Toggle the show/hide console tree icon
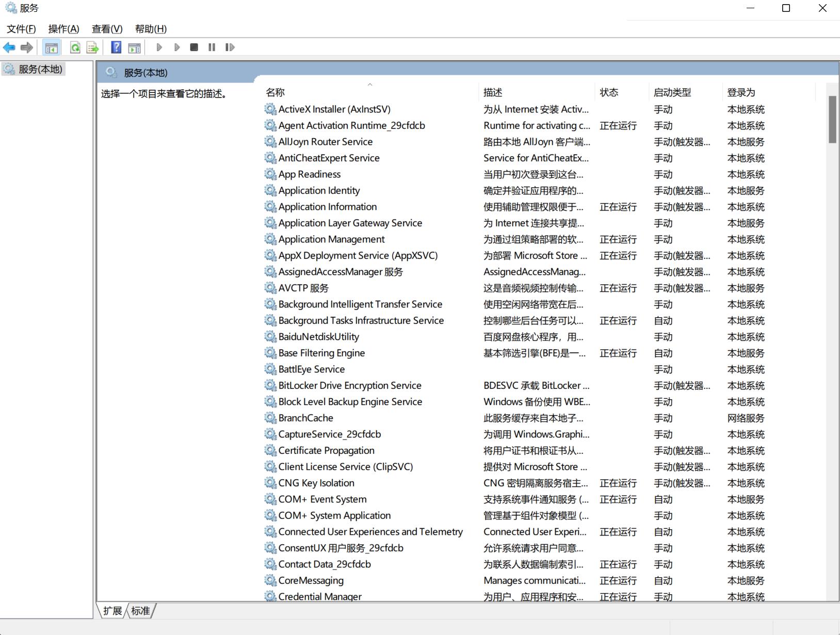The image size is (840, 635). pyautogui.click(x=52, y=47)
